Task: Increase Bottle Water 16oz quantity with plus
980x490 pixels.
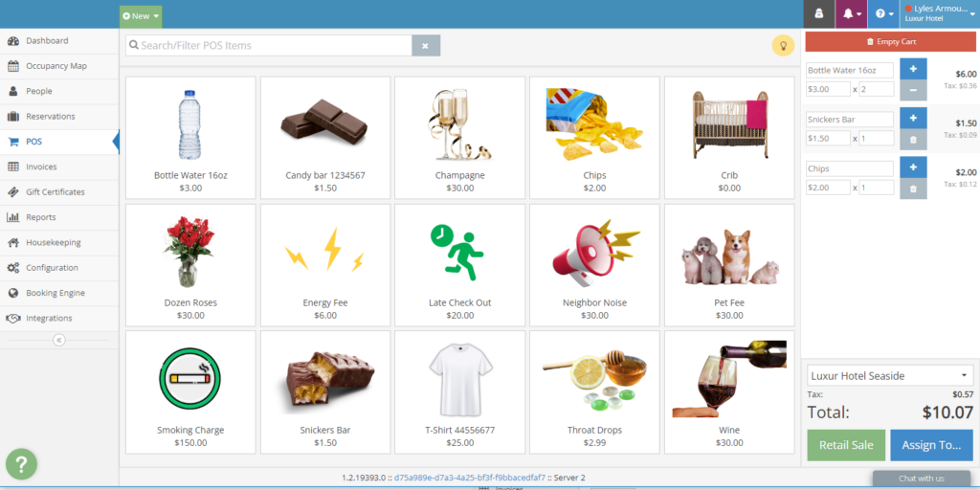Action: tap(913, 69)
